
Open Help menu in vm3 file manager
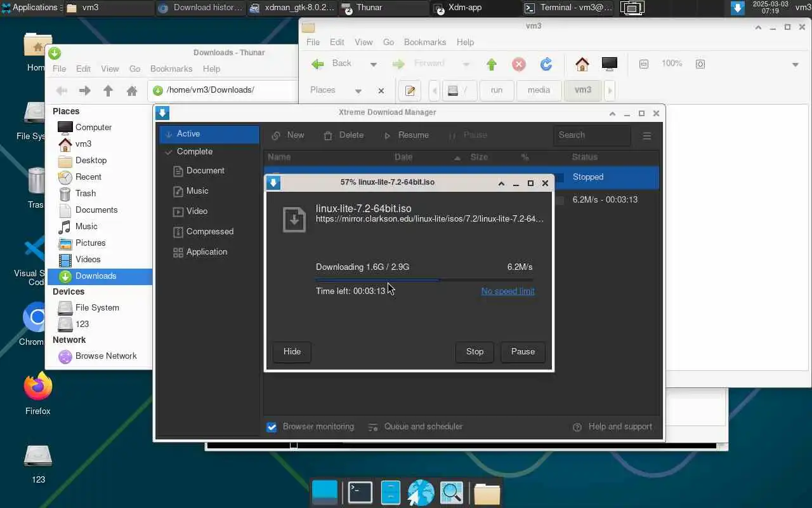[x=465, y=42]
